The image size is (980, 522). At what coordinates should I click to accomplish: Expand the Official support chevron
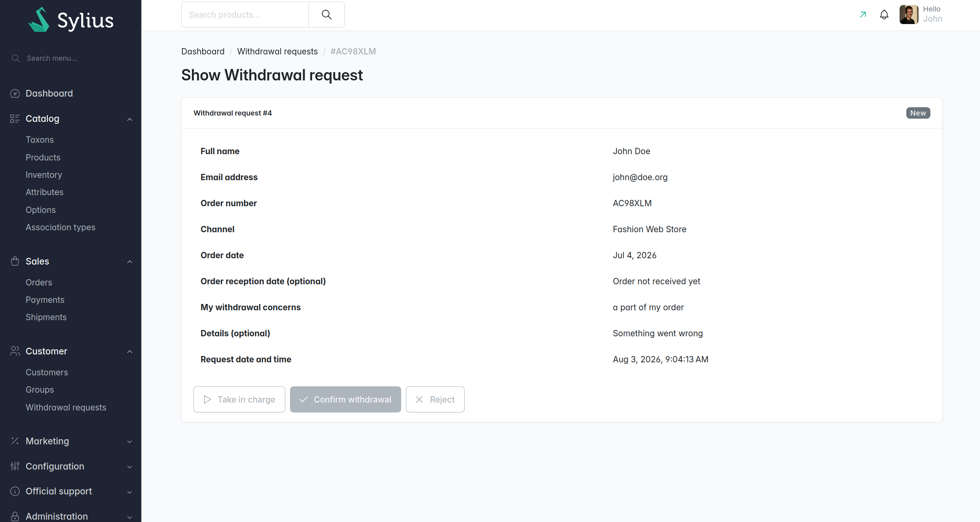pos(130,492)
